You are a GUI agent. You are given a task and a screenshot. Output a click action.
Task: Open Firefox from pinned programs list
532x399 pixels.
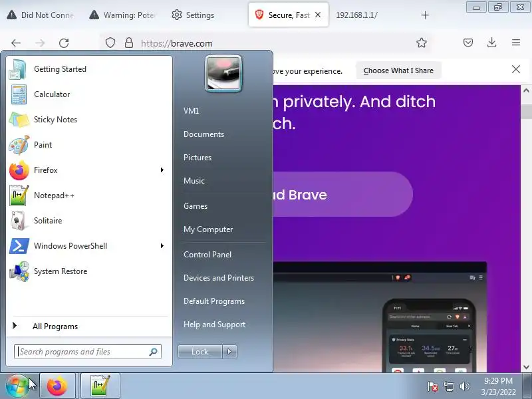tap(82, 170)
